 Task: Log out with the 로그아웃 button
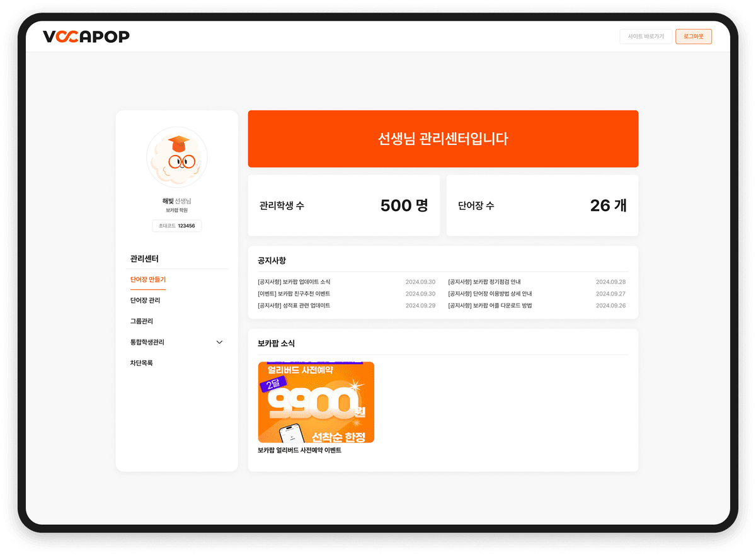[x=694, y=37]
